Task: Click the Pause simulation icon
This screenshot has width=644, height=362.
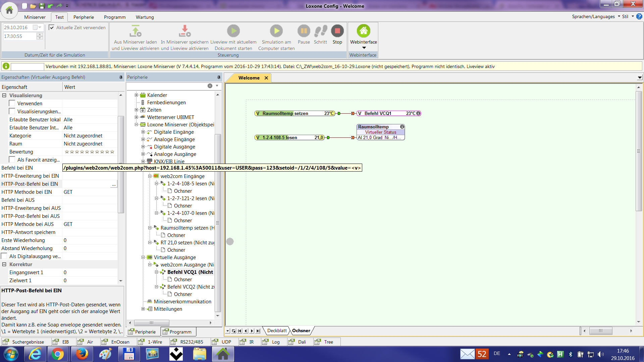Action: pos(304,31)
